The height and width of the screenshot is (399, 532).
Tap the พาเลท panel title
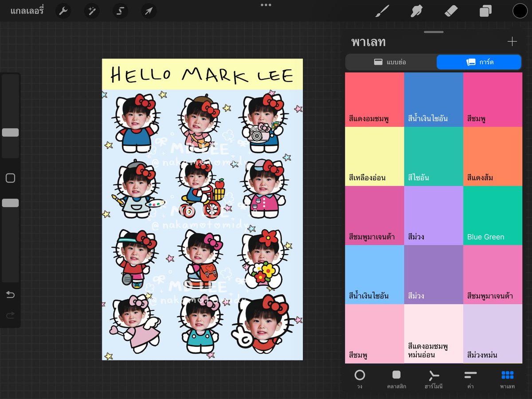(x=368, y=42)
